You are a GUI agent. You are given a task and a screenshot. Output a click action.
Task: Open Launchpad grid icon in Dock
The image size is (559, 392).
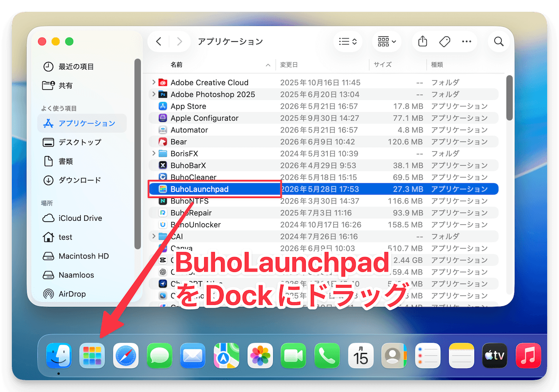92,356
